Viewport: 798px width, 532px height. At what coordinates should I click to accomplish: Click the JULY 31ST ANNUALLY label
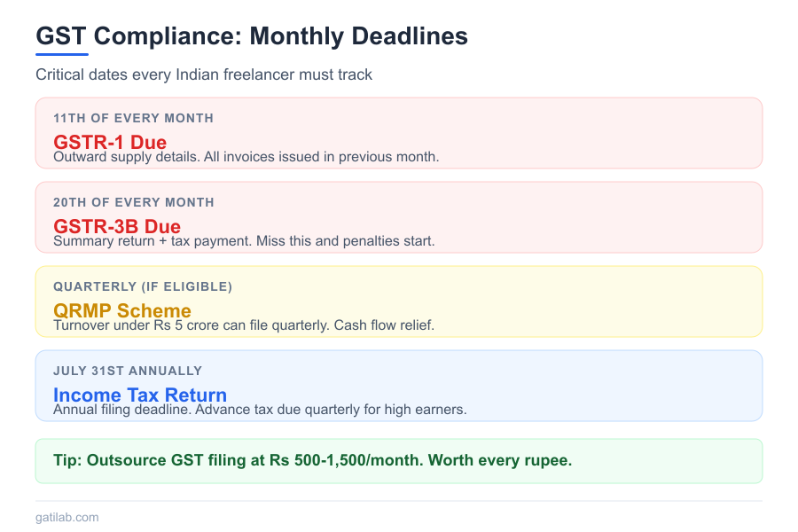128,371
